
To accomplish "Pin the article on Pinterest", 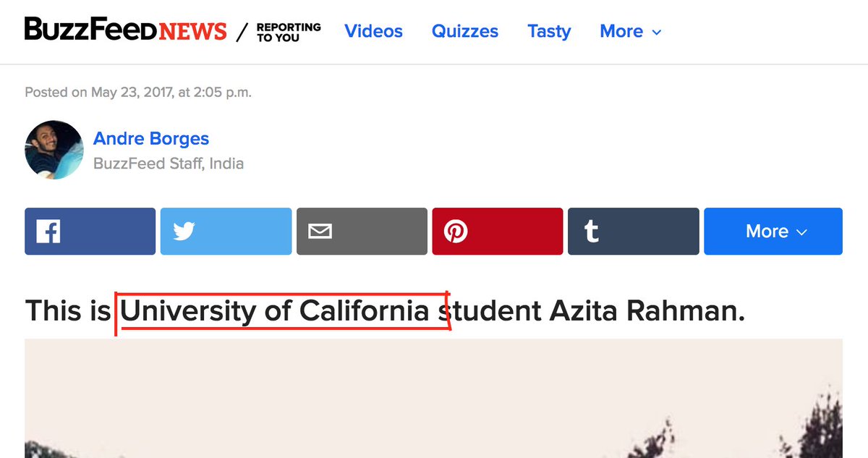I will pos(498,232).
